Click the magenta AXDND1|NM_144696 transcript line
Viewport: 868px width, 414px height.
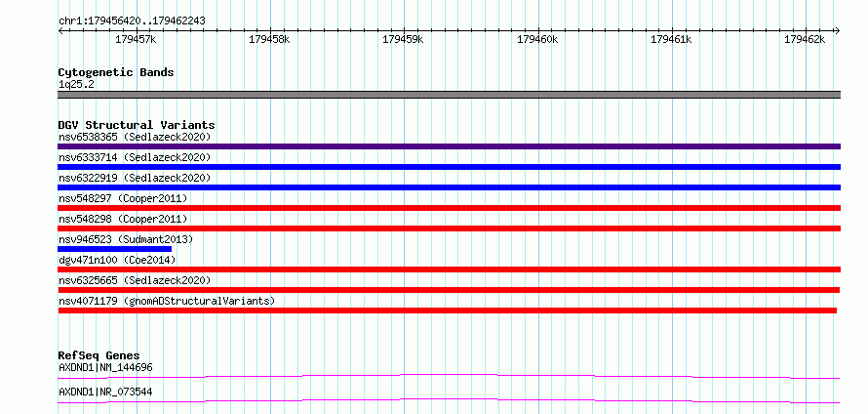tap(450, 376)
